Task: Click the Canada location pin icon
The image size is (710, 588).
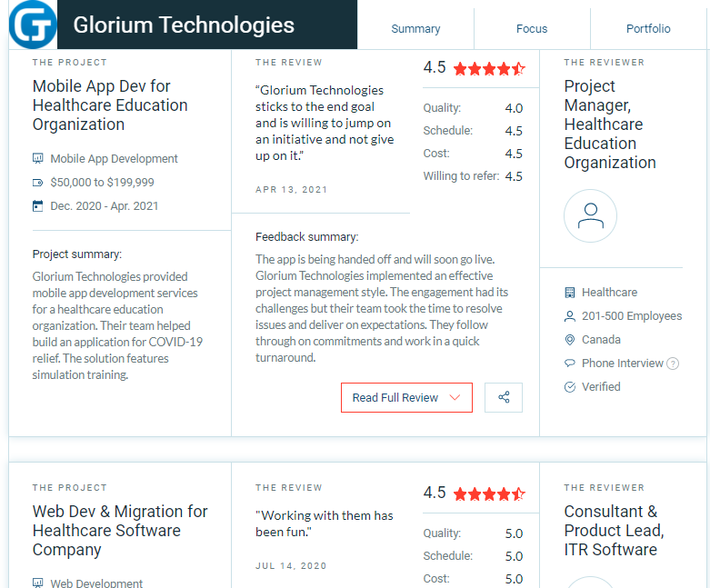Action: 570,340
